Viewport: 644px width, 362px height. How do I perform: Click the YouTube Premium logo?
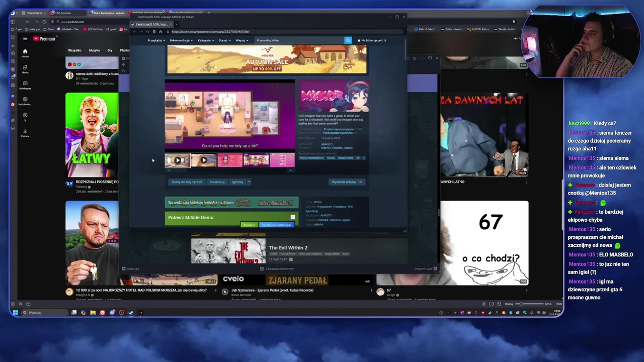point(44,39)
